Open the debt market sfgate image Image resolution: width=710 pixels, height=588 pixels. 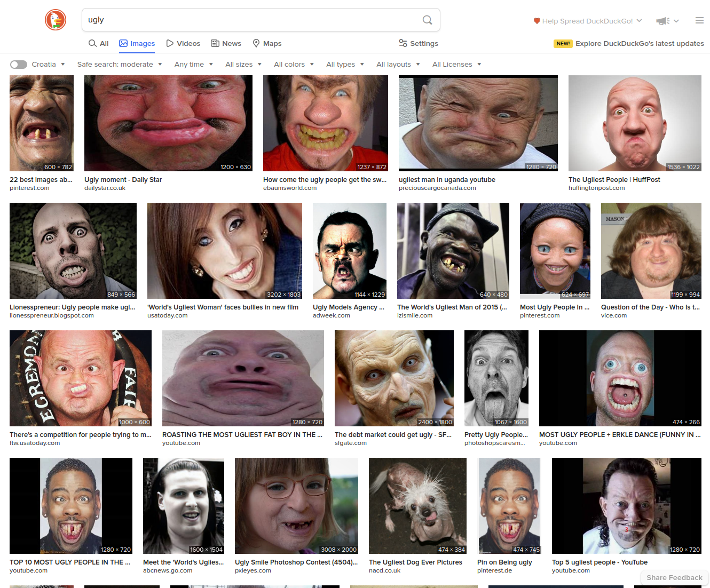tap(394, 378)
